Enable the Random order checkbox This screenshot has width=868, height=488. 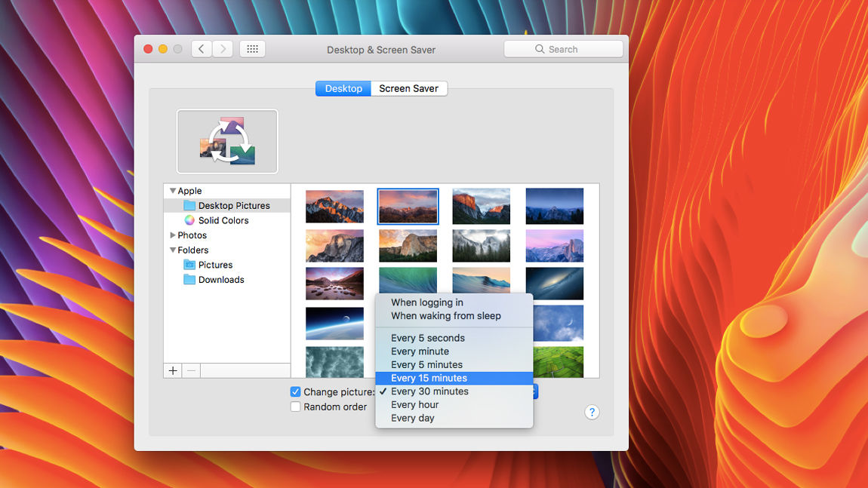296,407
